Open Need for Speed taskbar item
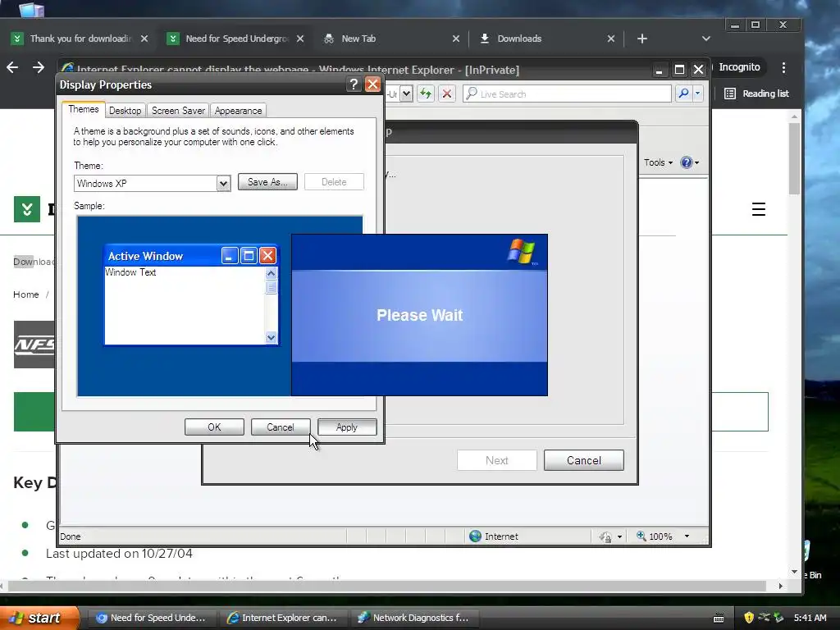This screenshot has height=630, width=840. [152, 618]
